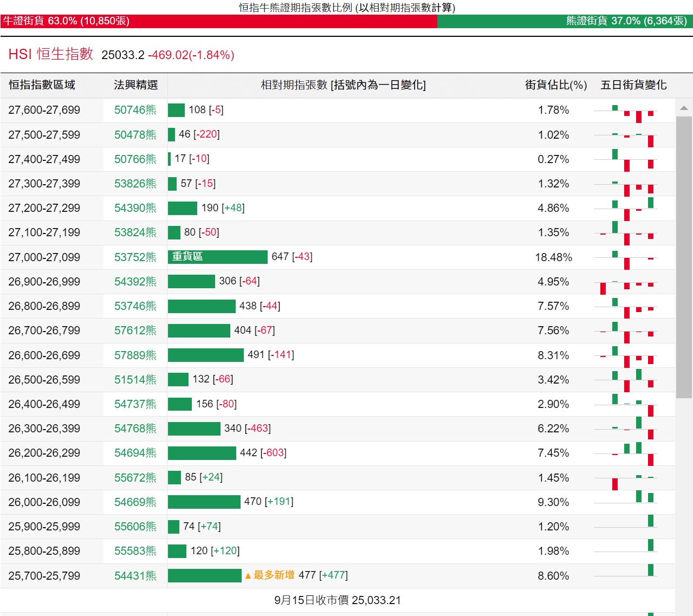Click the green 熊證街貨 37.0% bar
The height and width of the screenshot is (616, 693).
(564, 21)
